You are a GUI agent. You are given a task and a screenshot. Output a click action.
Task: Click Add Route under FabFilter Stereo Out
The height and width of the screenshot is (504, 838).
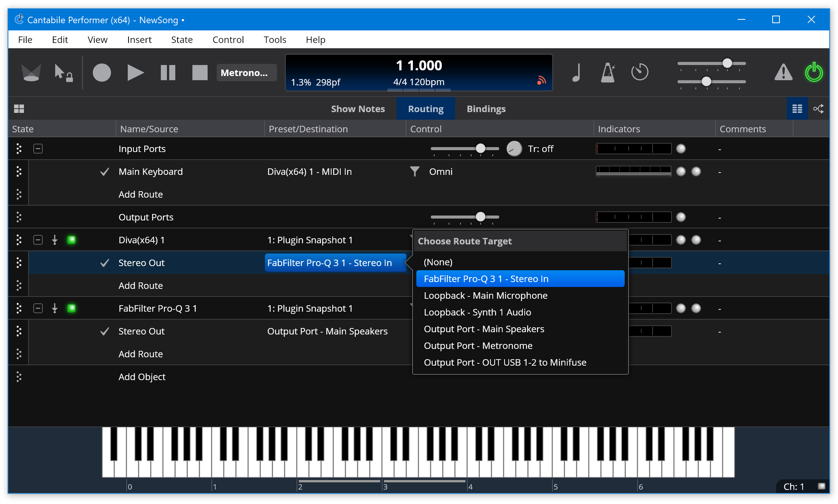click(x=141, y=354)
